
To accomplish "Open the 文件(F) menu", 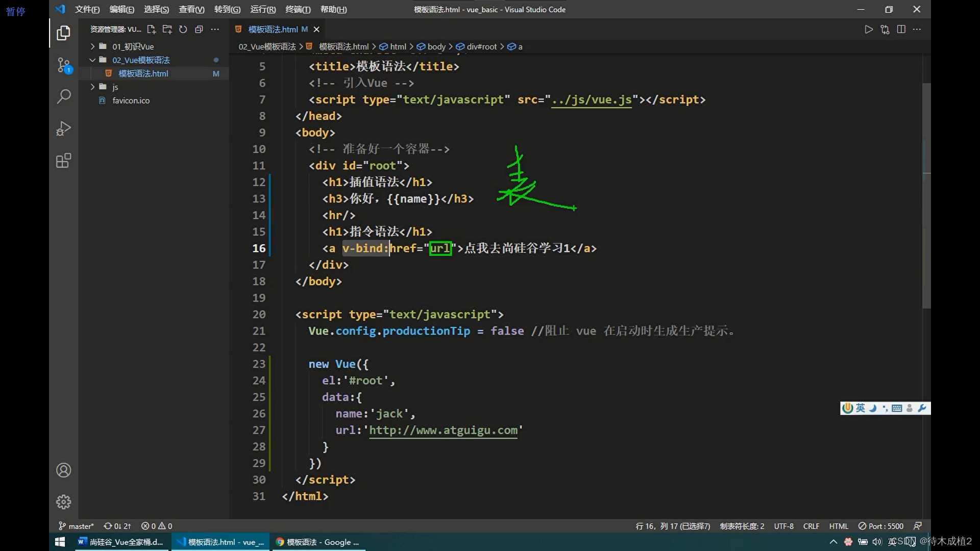I will [87, 9].
